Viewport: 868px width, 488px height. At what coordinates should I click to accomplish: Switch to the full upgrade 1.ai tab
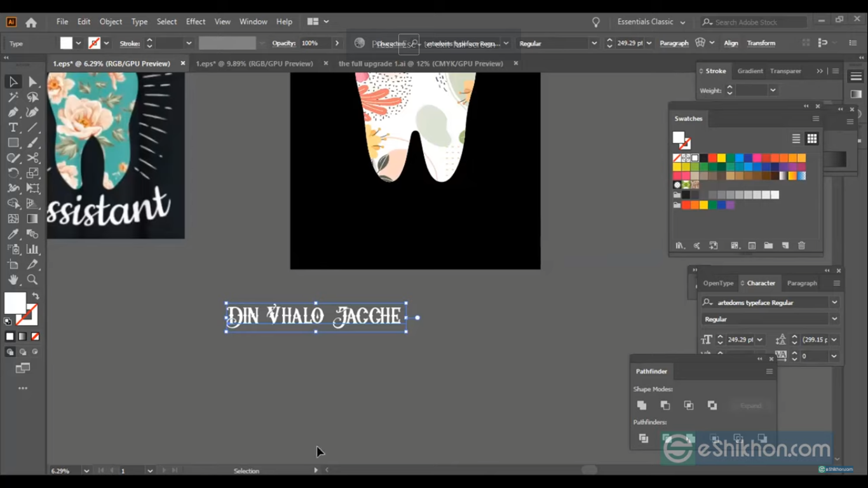pyautogui.click(x=421, y=64)
